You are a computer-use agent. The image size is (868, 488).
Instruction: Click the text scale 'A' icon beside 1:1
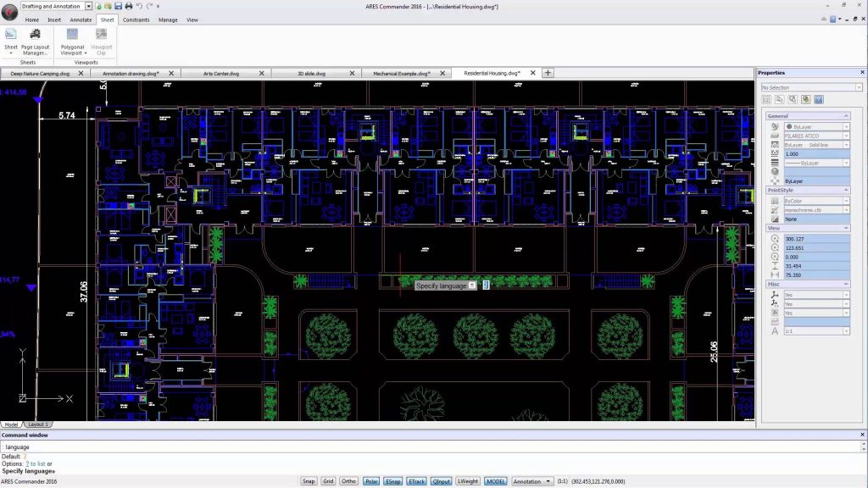click(x=775, y=331)
